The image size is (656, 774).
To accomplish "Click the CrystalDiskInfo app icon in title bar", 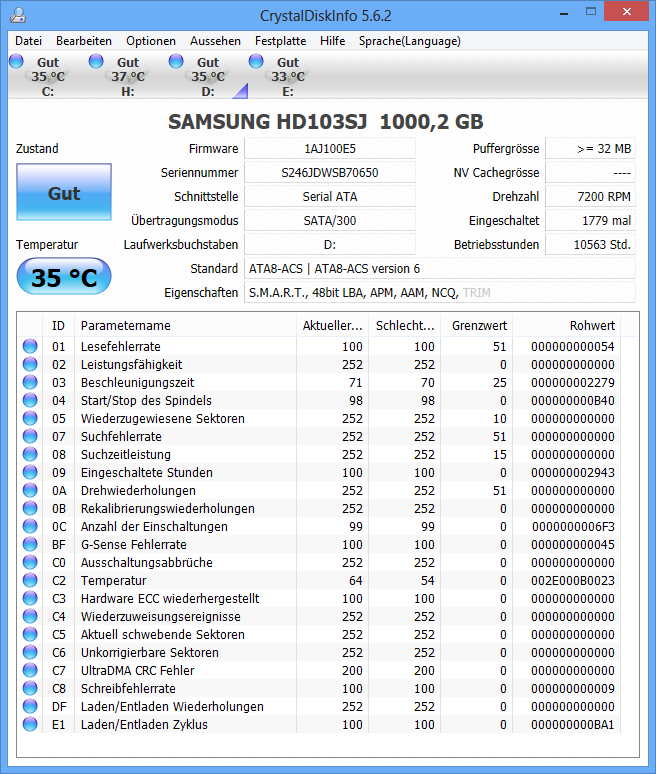I will coord(18,15).
